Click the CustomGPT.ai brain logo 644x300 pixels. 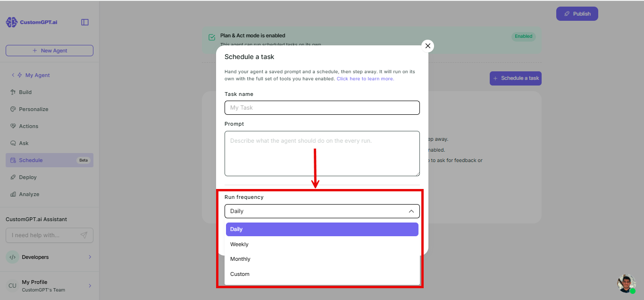click(x=11, y=22)
